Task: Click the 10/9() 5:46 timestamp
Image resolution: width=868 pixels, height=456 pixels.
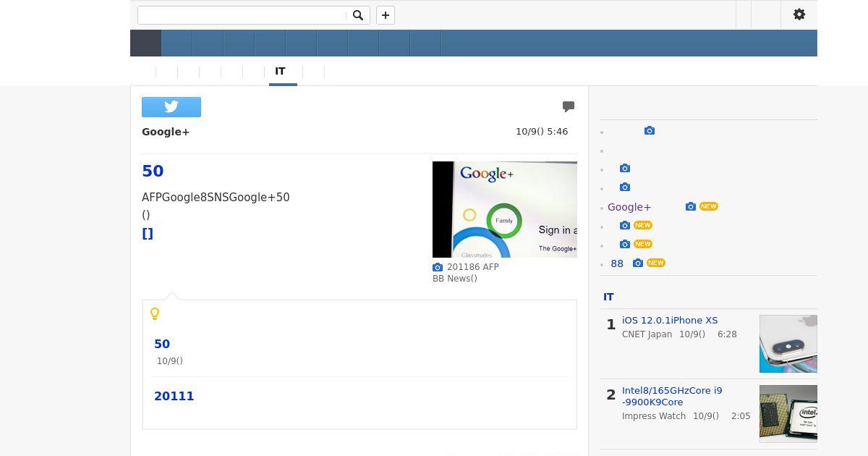Action: (542, 132)
